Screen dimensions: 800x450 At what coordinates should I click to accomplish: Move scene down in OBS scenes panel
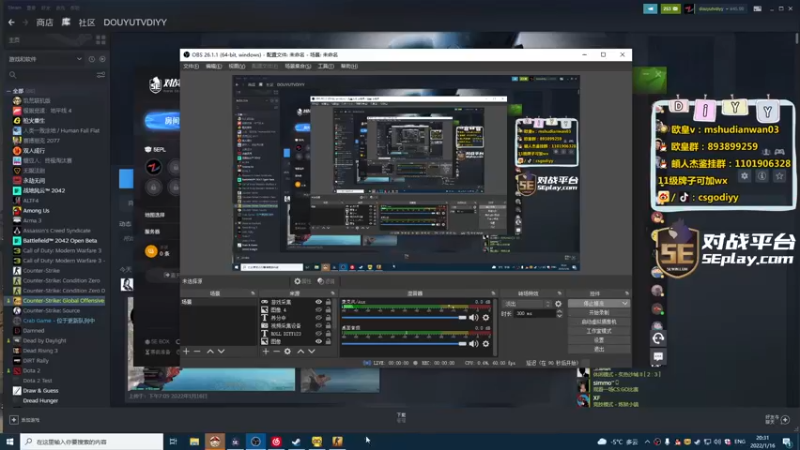pyautogui.click(x=221, y=352)
